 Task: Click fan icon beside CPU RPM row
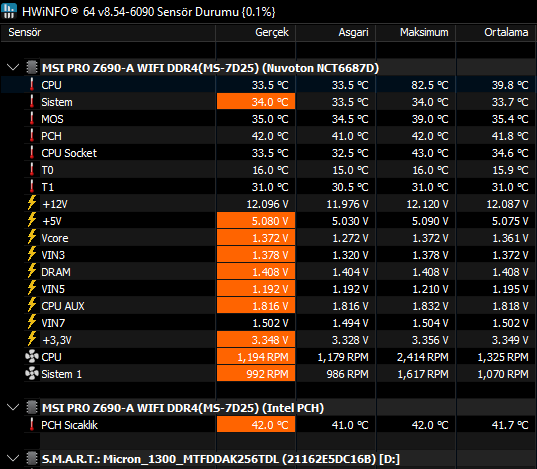pyautogui.click(x=32, y=357)
